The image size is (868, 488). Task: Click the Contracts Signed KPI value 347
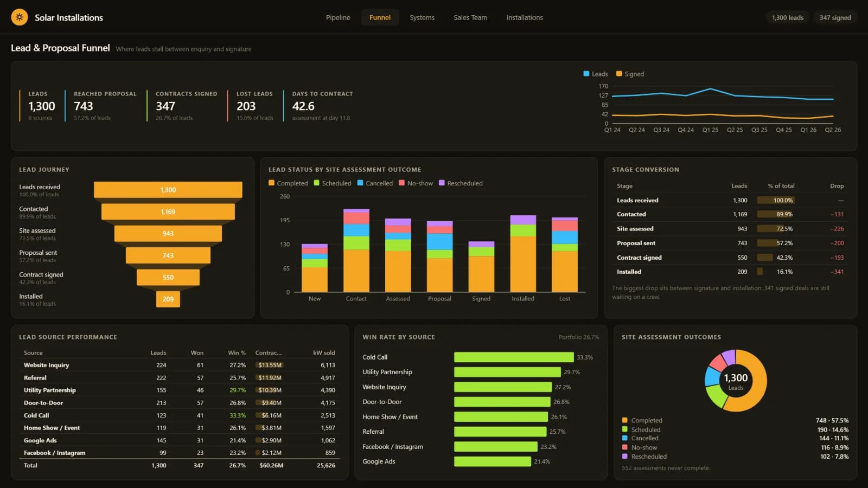point(165,106)
